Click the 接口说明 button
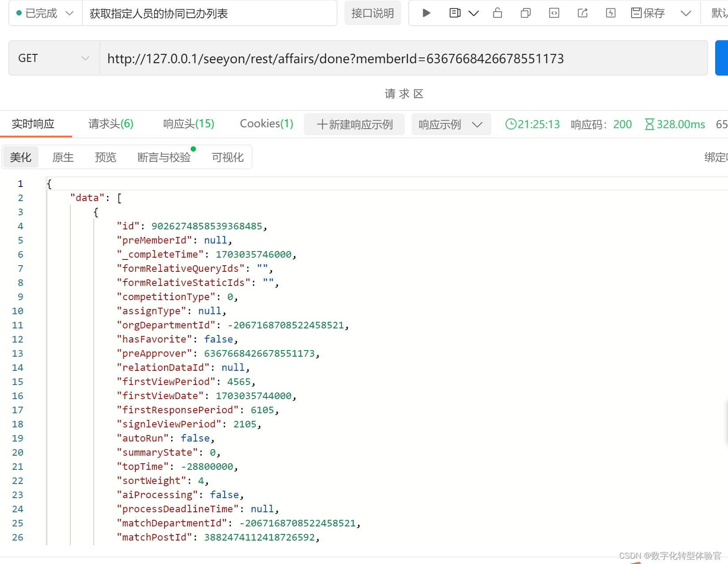The height and width of the screenshot is (564, 728). pos(372,13)
